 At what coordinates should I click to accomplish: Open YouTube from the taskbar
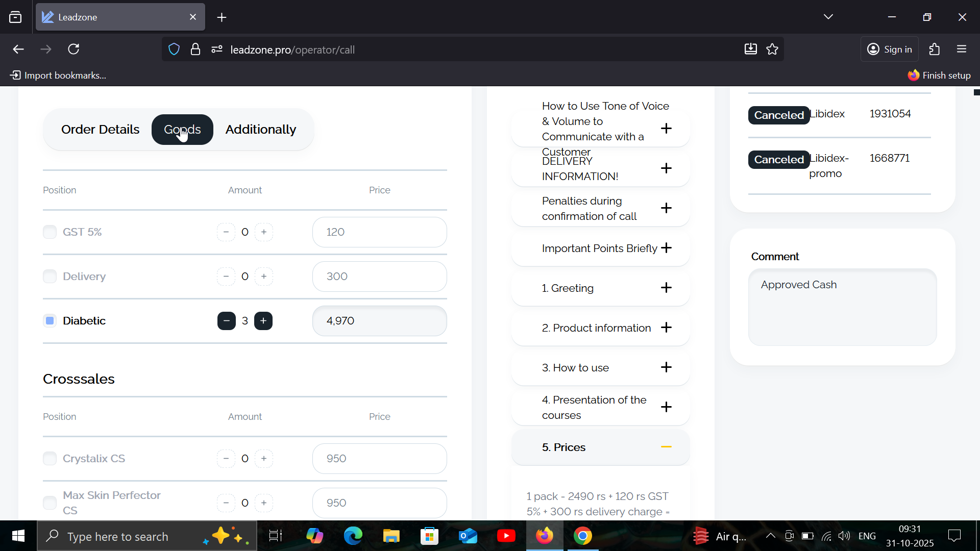pos(506,536)
